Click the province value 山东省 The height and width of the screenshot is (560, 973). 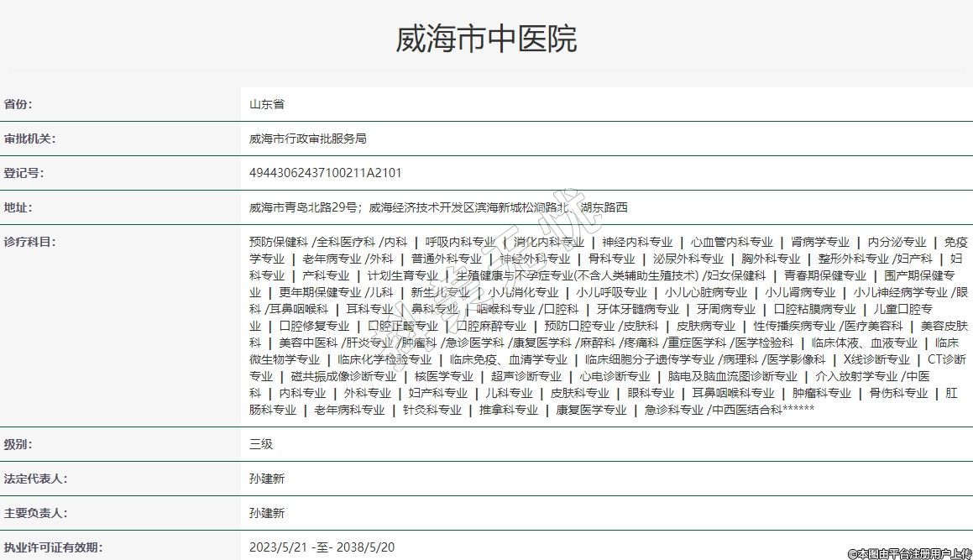coord(267,105)
